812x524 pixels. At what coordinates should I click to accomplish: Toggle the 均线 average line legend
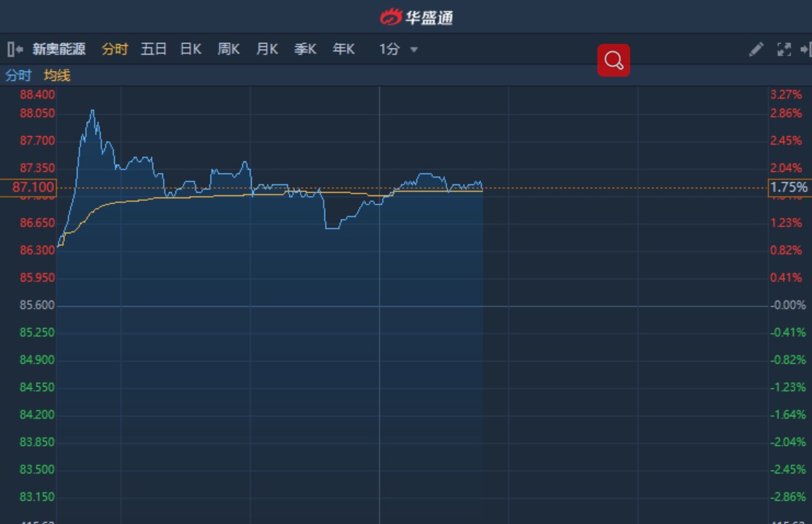(x=57, y=75)
